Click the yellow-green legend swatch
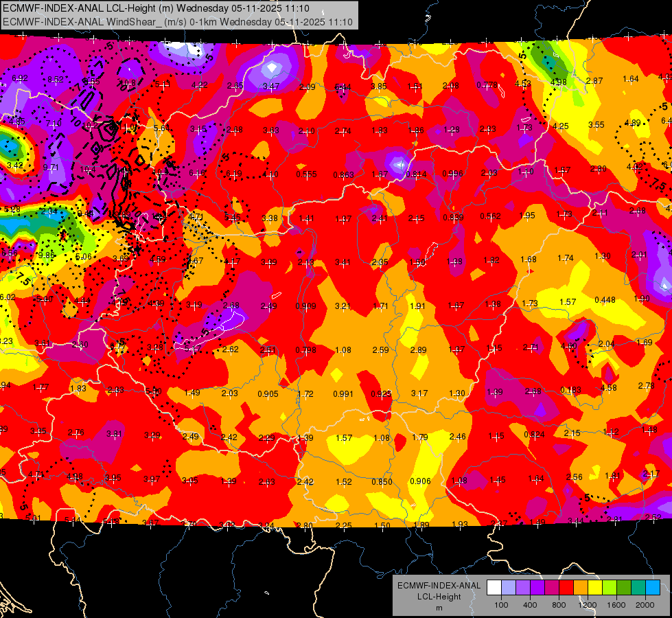 tap(610, 588)
